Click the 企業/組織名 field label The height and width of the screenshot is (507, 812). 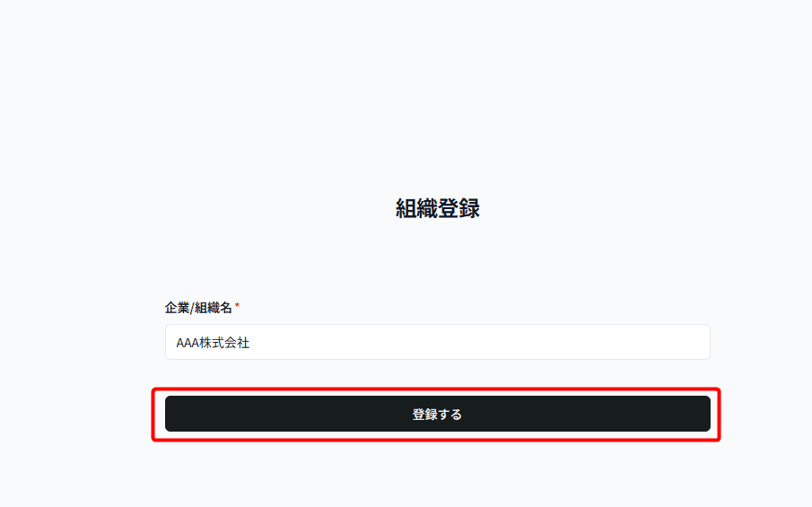(198, 308)
